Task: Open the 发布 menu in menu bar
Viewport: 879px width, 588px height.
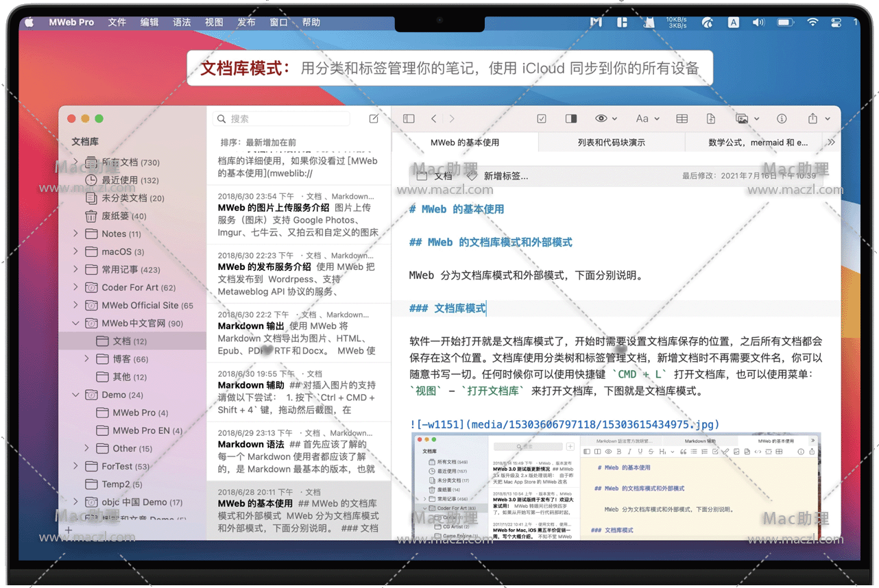Action: click(x=246, y=23)
